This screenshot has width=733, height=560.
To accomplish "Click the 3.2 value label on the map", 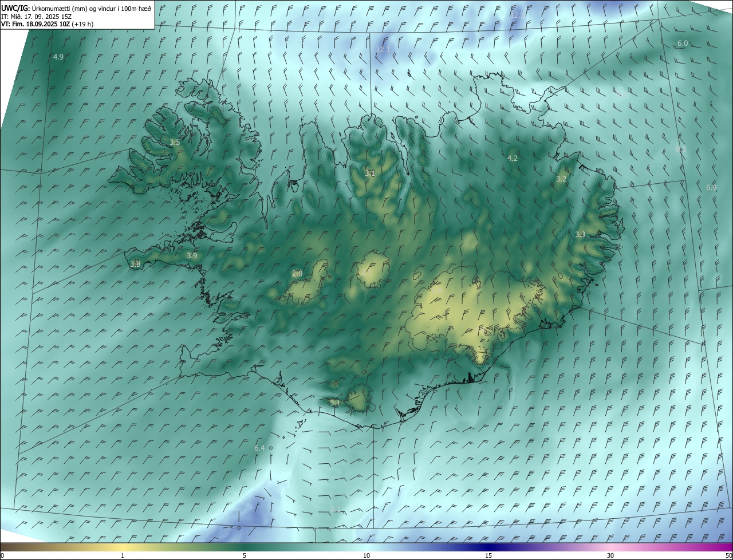I will point(561,179).
